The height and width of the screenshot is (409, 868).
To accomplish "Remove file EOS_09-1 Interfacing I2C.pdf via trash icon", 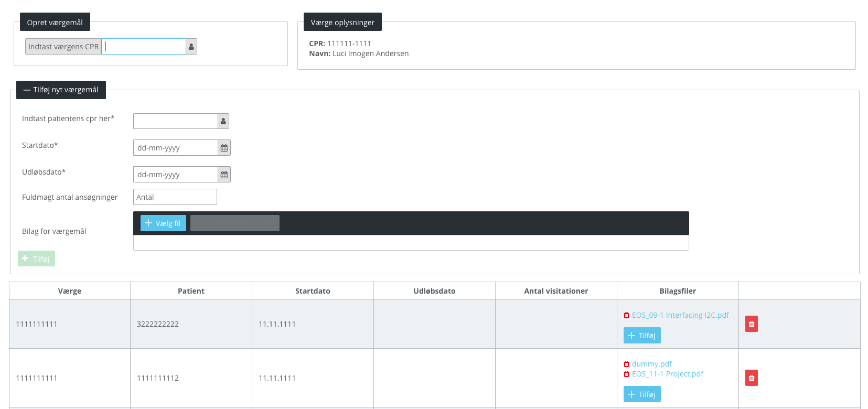I will (626, 315).
